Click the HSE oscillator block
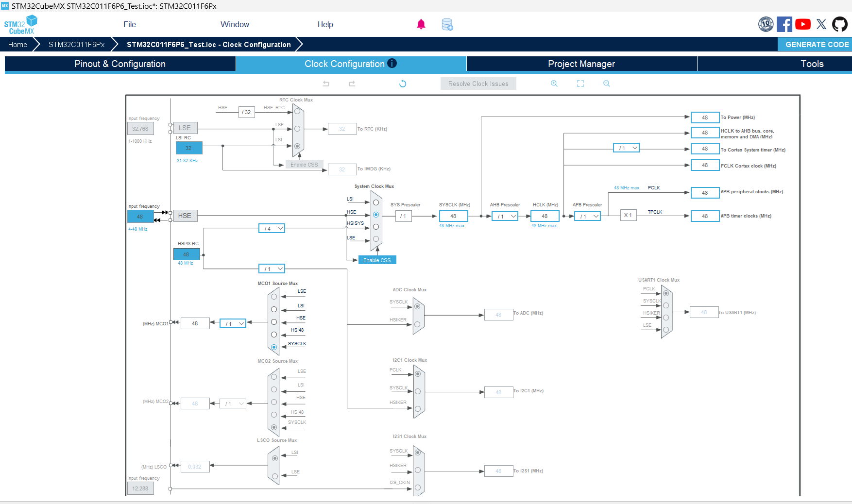The width and height of the screenshot is (852, 504). [185, 216]
